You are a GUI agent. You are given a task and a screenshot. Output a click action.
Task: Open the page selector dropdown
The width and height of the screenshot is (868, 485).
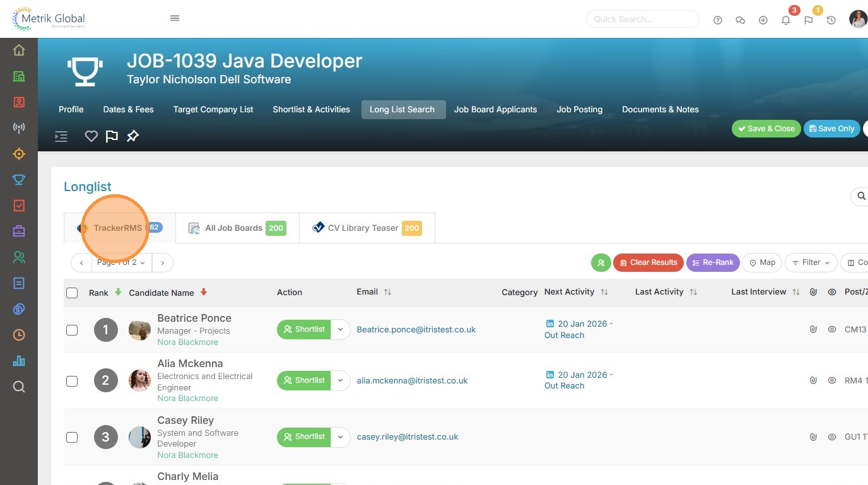pos(122,262)
